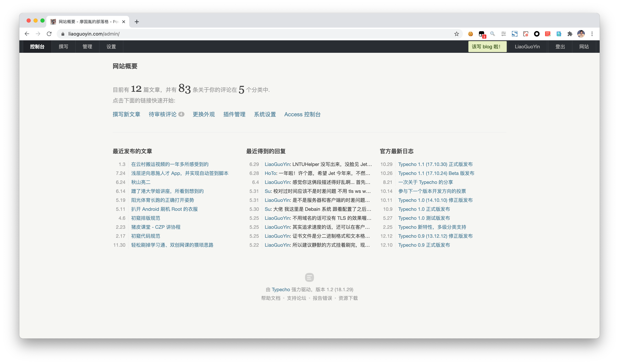Open post 在云村搬运视频的一年多所感受到的
Viewport: 619px width, 364px height.
click(x=170, y=164)
